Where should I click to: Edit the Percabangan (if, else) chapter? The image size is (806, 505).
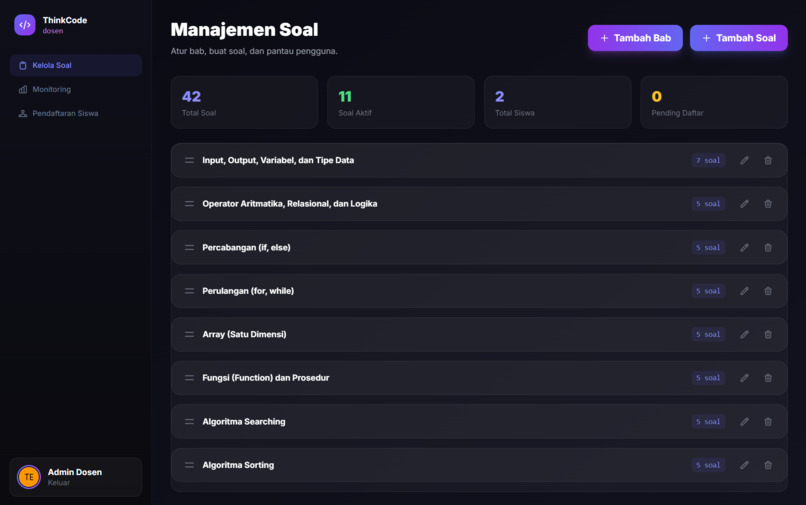(744, 247)
